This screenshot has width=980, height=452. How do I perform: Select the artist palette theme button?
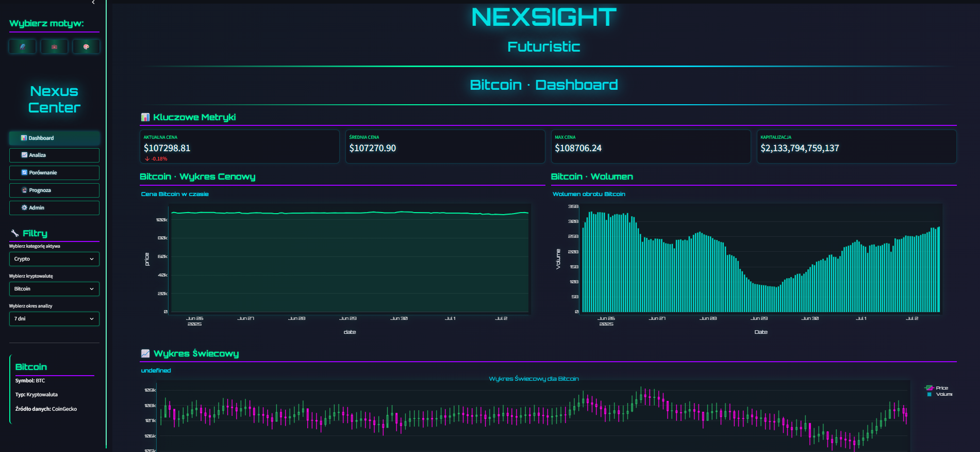[86, 46]
